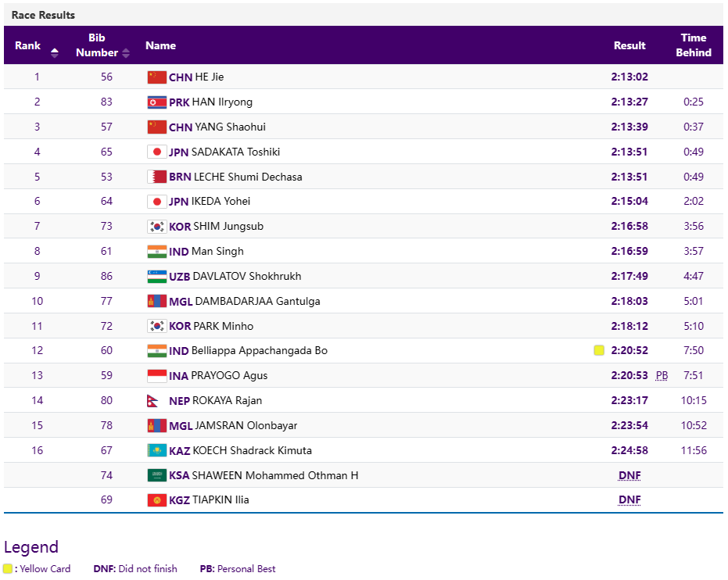
Task: Click DNF result for SHAWEEN Mohammed
Action: (x=629, y=475)
